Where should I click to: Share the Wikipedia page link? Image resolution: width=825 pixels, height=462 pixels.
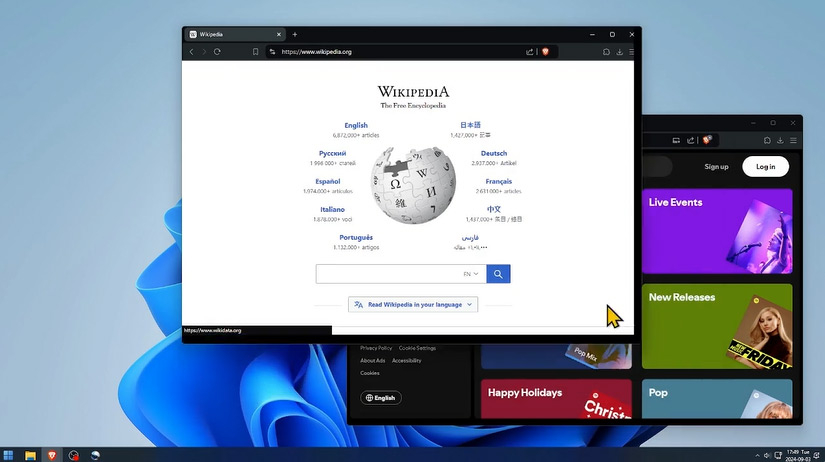pos(529,52)
